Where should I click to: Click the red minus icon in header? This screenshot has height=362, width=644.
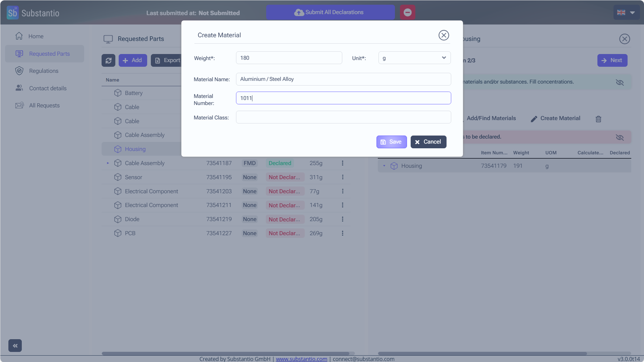407,12
